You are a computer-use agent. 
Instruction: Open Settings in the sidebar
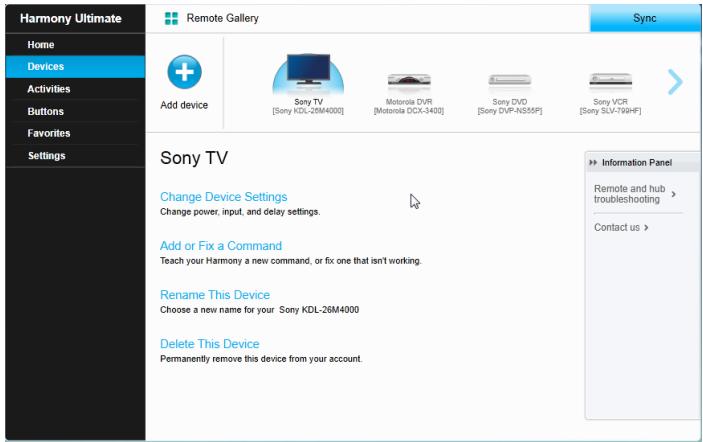(x=75, y=156)
